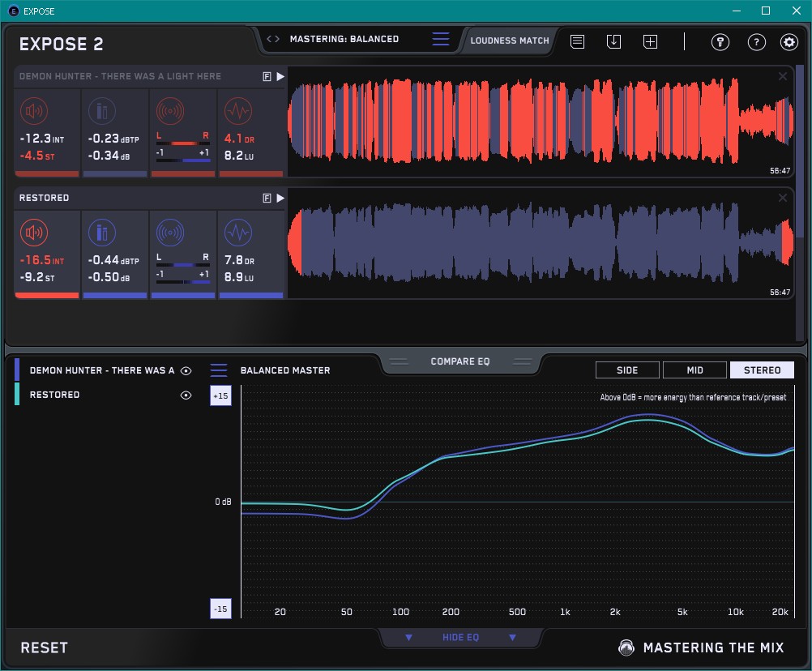This screenshot has width=812, height=671.
Task: Click the -16.5 INT loudness value
Action: tap(42, 260)
